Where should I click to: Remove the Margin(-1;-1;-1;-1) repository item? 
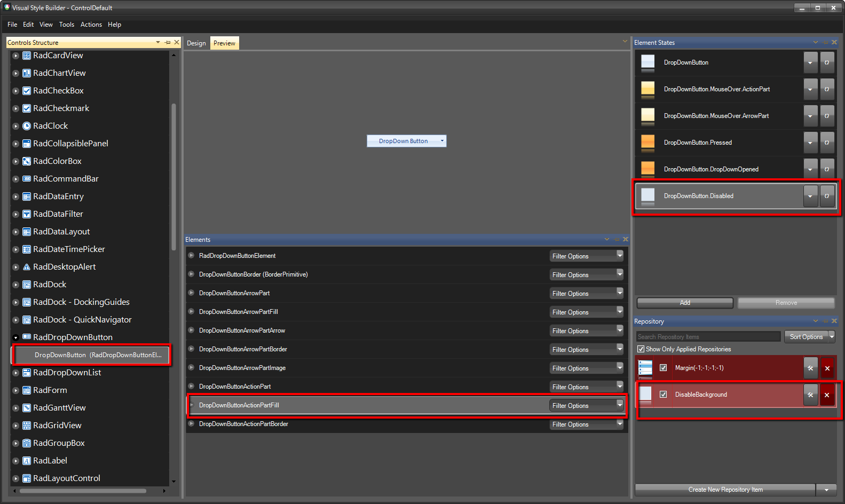tap(827, 368)
